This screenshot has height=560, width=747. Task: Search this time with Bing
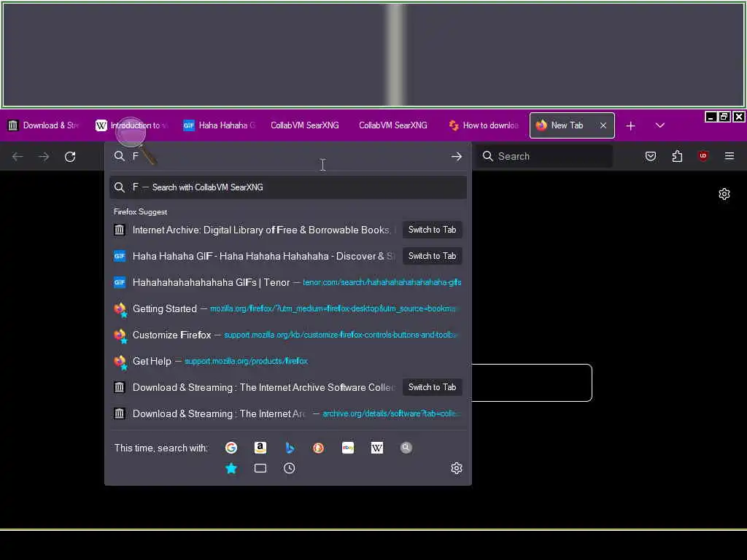(x=290, y=448)
